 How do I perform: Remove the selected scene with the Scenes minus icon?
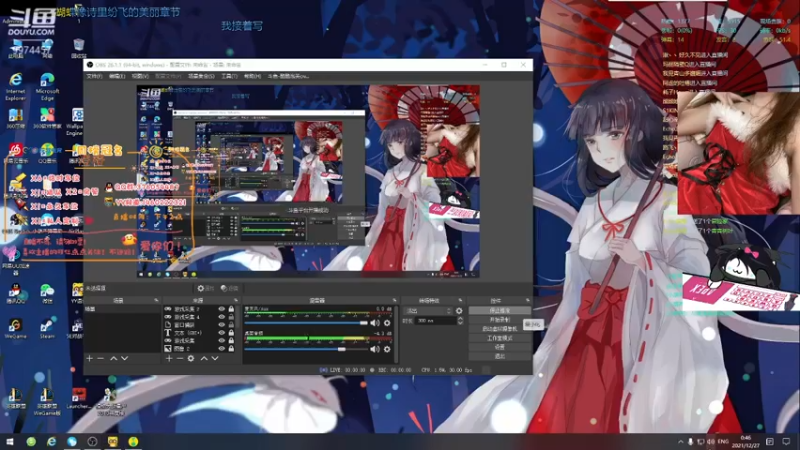[x=101, y=359]
